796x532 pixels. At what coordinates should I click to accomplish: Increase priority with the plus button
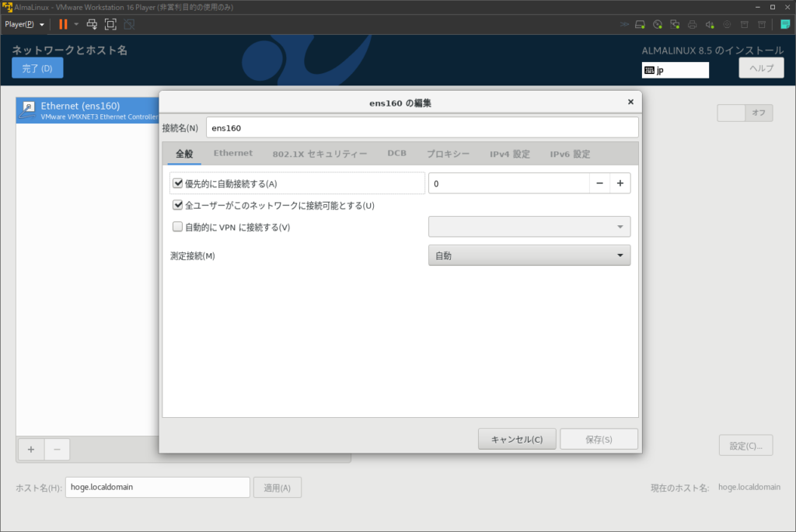pyautogui.click(x=620, y=183)
